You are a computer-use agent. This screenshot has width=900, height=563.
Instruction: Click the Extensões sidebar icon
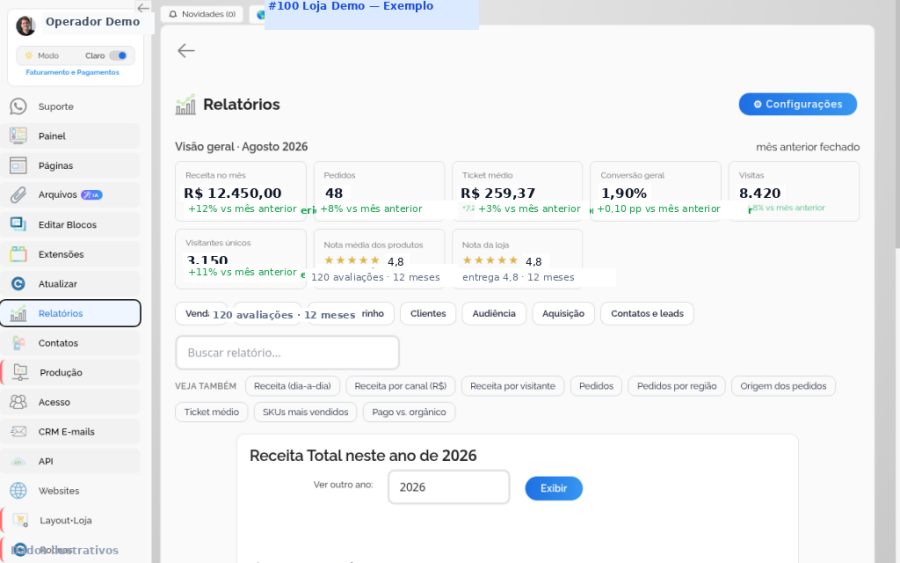coord(18,254)
